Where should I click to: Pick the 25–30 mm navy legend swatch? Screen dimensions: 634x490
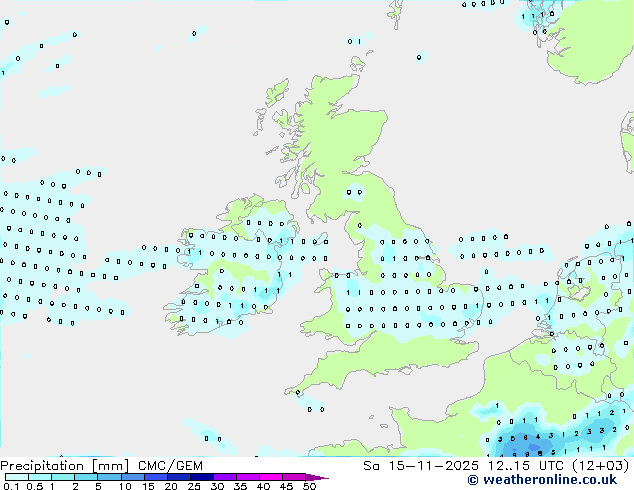tap(202, 477)
